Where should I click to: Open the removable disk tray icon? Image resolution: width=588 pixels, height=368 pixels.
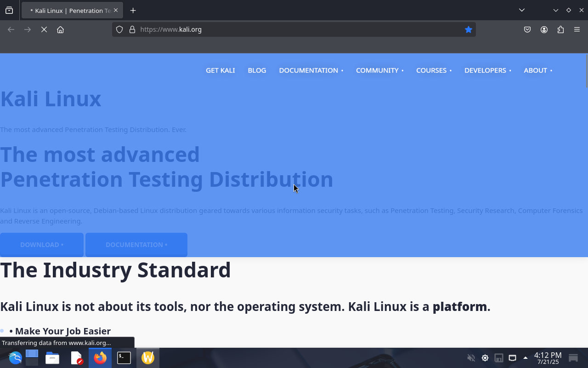(498, 358)
